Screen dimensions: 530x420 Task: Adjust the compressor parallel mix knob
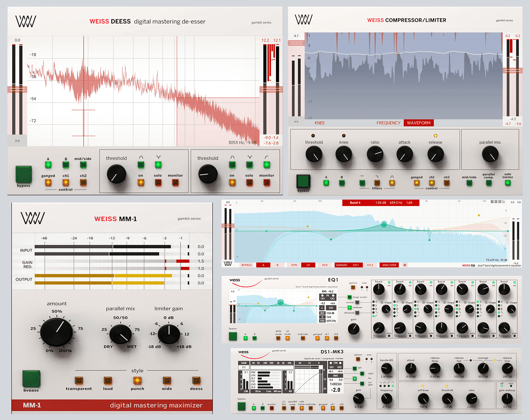pos(490,155)
